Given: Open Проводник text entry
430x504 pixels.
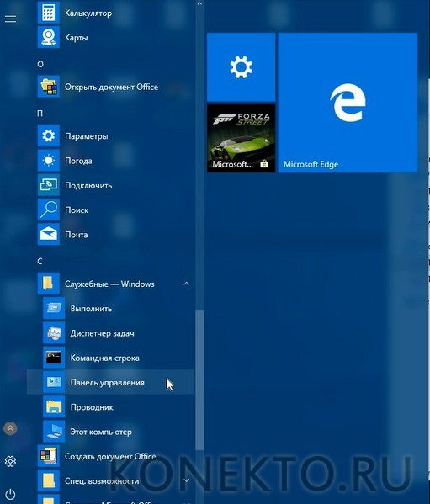Looking at the screenshot, I should pos(92,407).
